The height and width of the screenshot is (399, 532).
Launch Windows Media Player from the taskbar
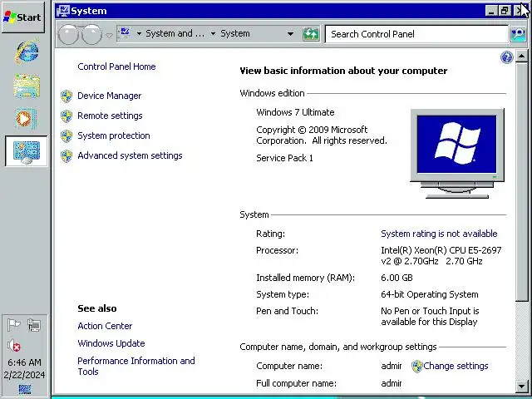pos(25,119)
